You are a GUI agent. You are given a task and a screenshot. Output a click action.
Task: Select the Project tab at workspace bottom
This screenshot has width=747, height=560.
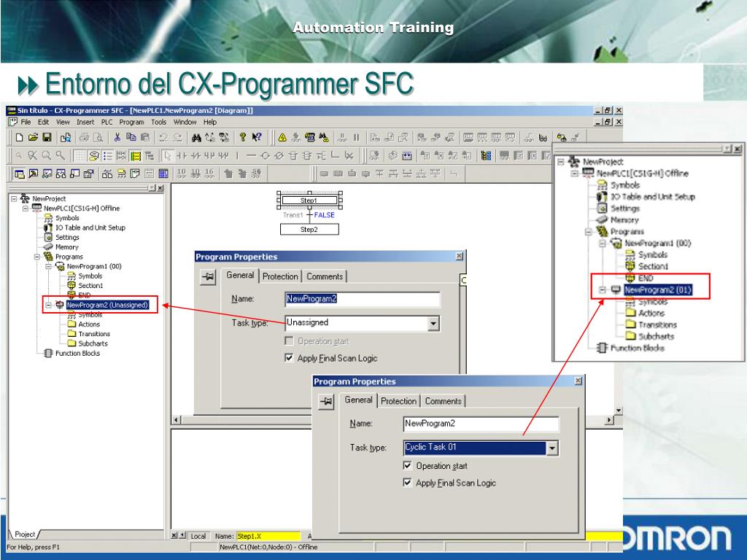coord(25,534)
